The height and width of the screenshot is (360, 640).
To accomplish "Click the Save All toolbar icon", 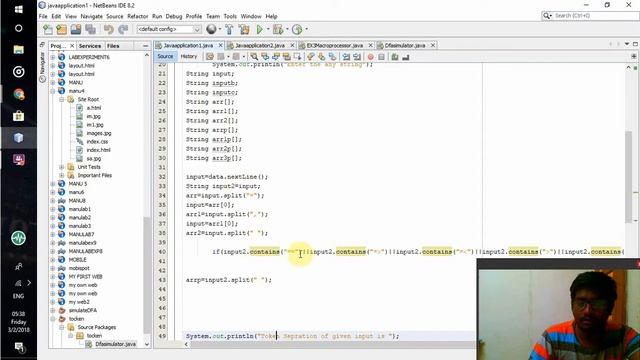I will click(90, 29).
